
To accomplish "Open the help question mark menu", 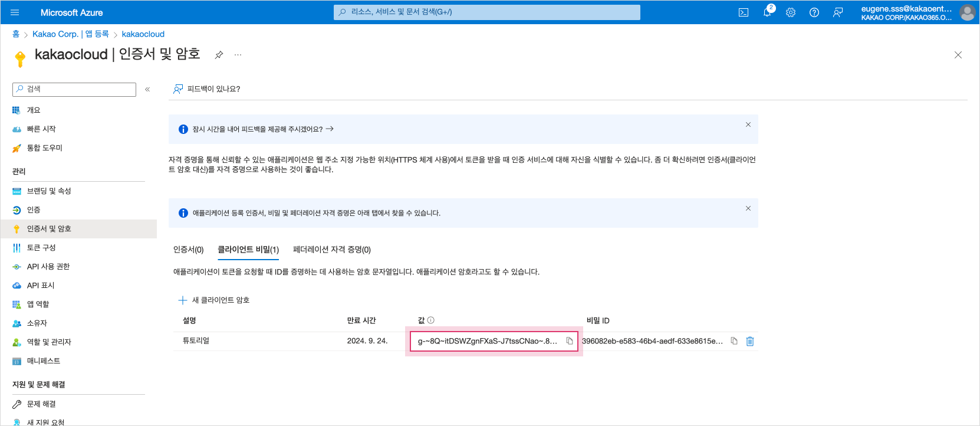I will tap(814, 12).
